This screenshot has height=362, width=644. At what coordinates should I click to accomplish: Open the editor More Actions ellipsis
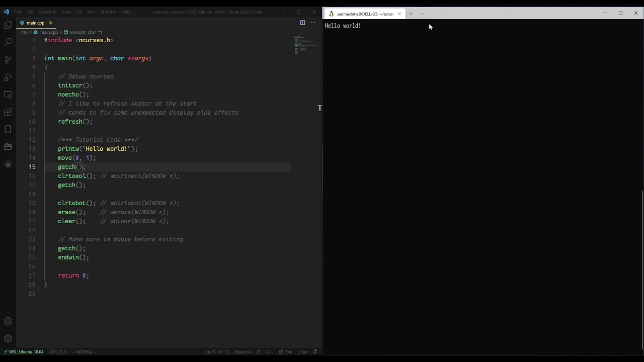[x=313, y=23]
